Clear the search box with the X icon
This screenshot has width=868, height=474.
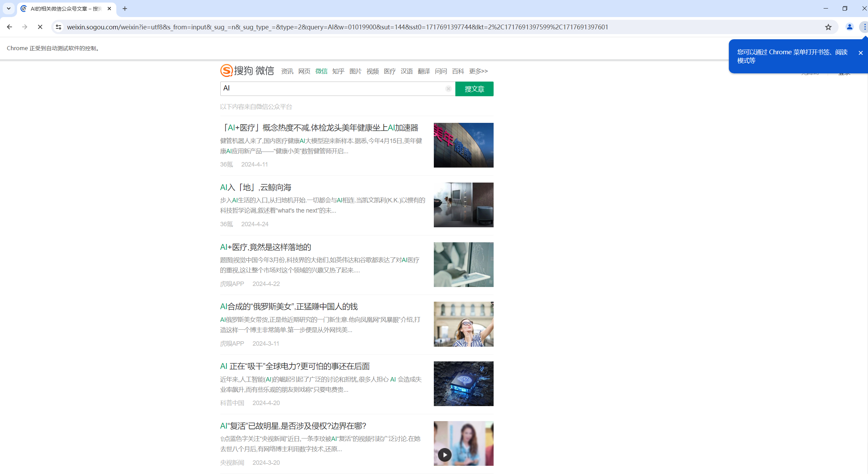[448, 89]
